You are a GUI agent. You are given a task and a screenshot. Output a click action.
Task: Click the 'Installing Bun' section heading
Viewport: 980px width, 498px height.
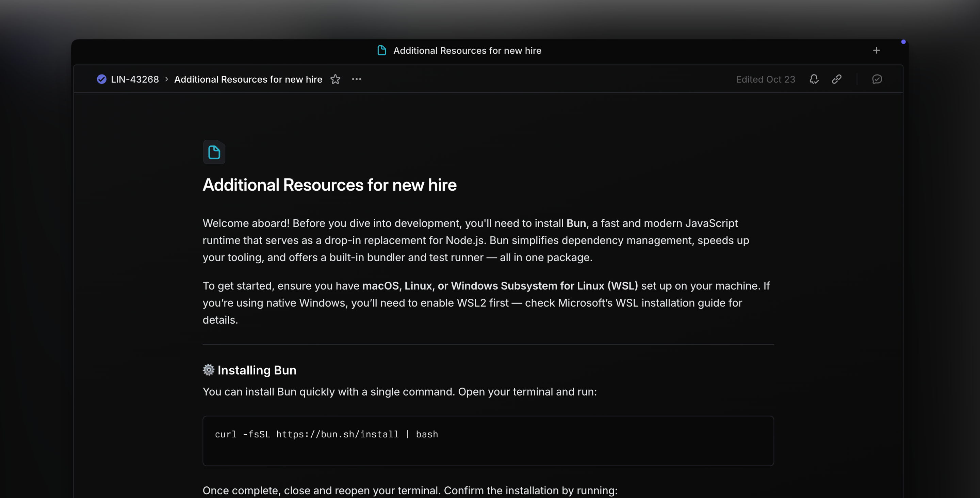tap(257, 370)
